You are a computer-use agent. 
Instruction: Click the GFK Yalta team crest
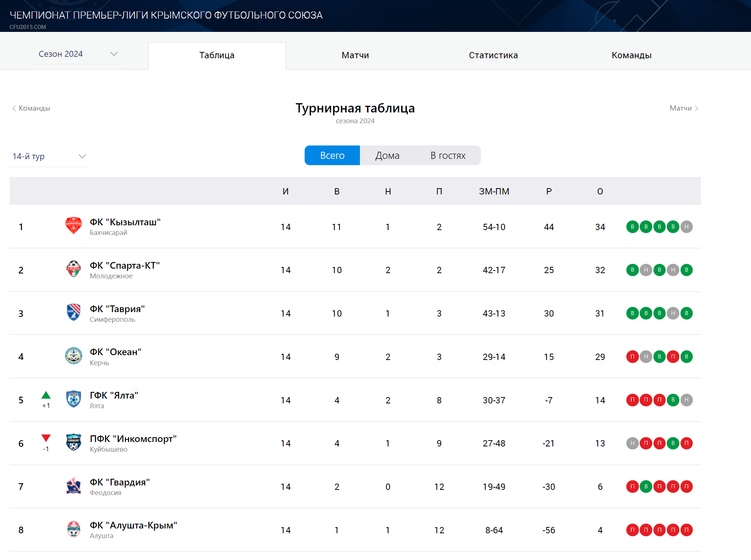pos(73,399)
